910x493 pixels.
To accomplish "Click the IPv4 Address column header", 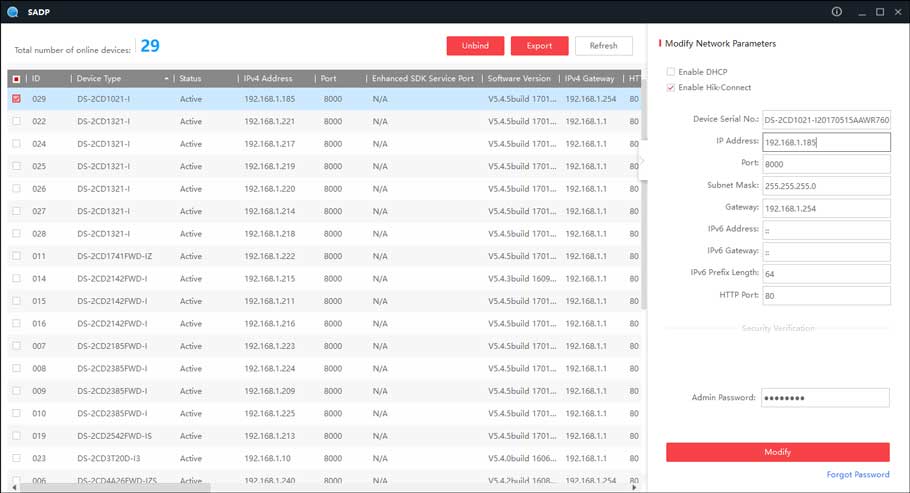I will point(268,78).
